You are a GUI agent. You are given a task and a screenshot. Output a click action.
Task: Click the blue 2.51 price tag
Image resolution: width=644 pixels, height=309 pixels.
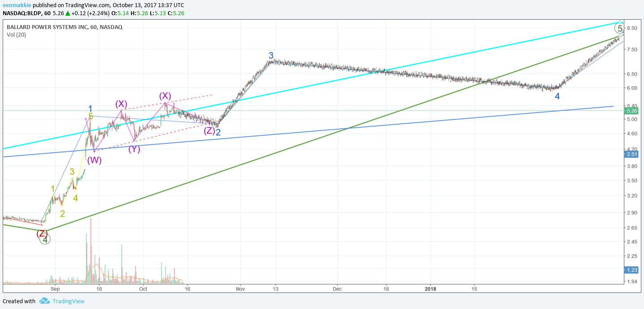pos(632,154)
